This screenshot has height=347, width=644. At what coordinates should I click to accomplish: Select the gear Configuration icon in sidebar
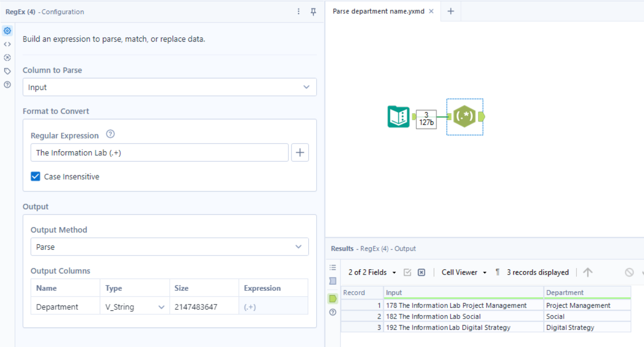click(7, 30)
